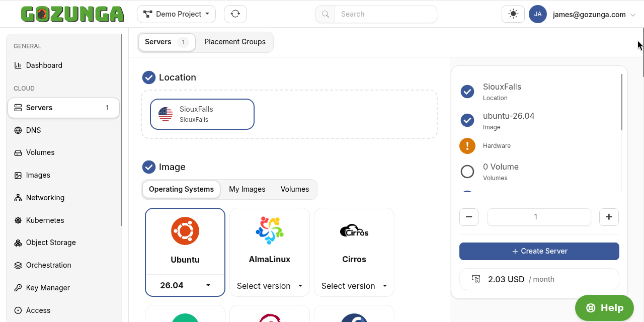Click the Cirros logo icon
Image resolution: width=644 pixels, height=322 pixels.
(354, 230)
